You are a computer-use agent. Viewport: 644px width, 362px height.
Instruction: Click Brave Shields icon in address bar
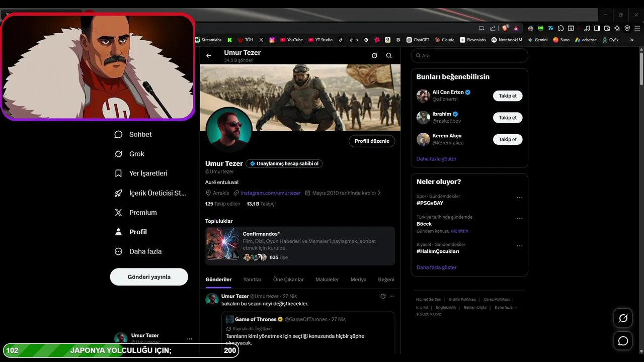(x=505, y=28)
